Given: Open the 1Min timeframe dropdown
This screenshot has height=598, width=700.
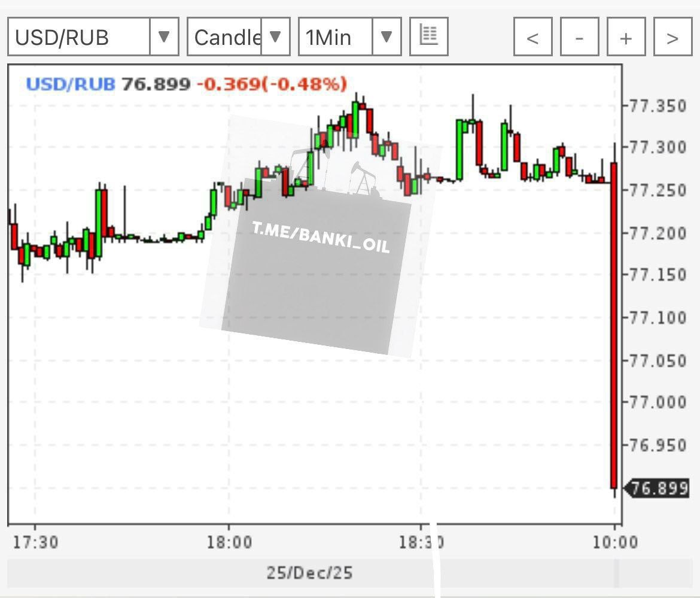Looking at the screenshot, I should pyautogui.click(x=349, y=37).
